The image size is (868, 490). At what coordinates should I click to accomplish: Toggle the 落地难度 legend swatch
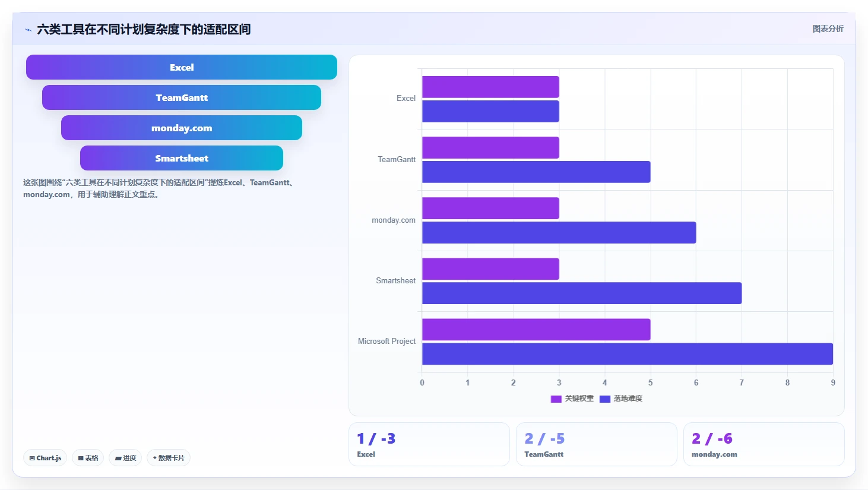(605, 399)
